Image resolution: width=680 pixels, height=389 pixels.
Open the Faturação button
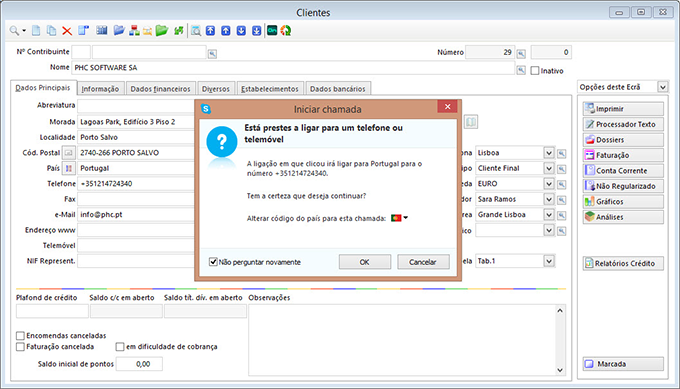(x=623, y=155)
